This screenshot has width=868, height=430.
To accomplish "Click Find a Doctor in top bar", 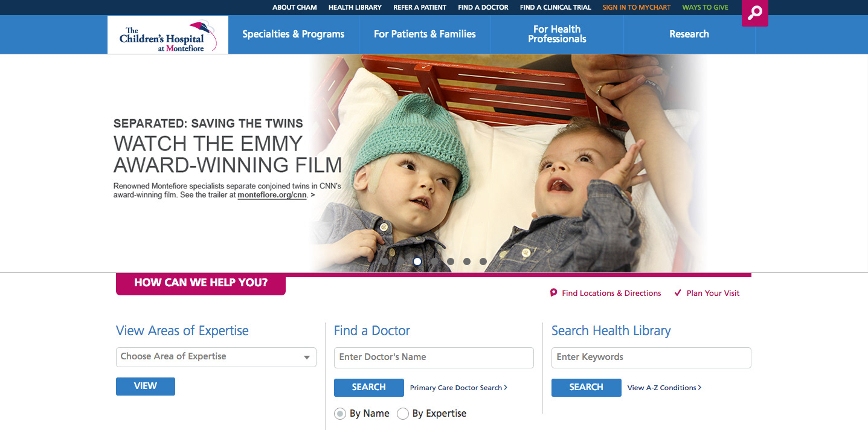I will pyautogui.click(x=483, y=7).
